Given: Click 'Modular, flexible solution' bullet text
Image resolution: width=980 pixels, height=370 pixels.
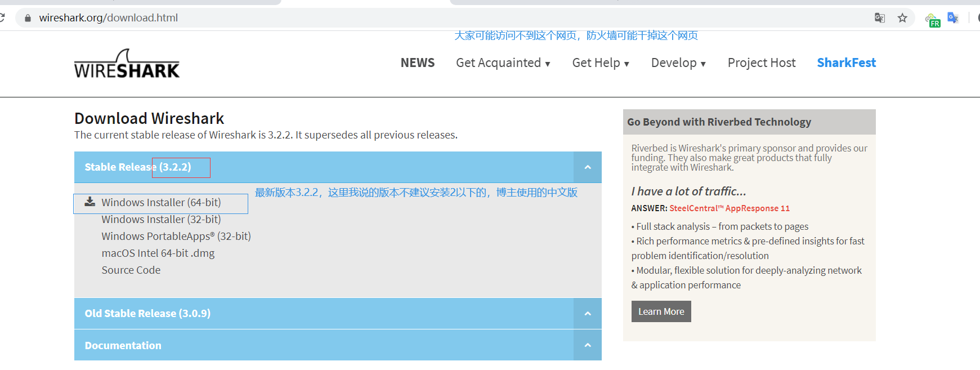Looking at the screenshot, I should [x=746, y=278].
